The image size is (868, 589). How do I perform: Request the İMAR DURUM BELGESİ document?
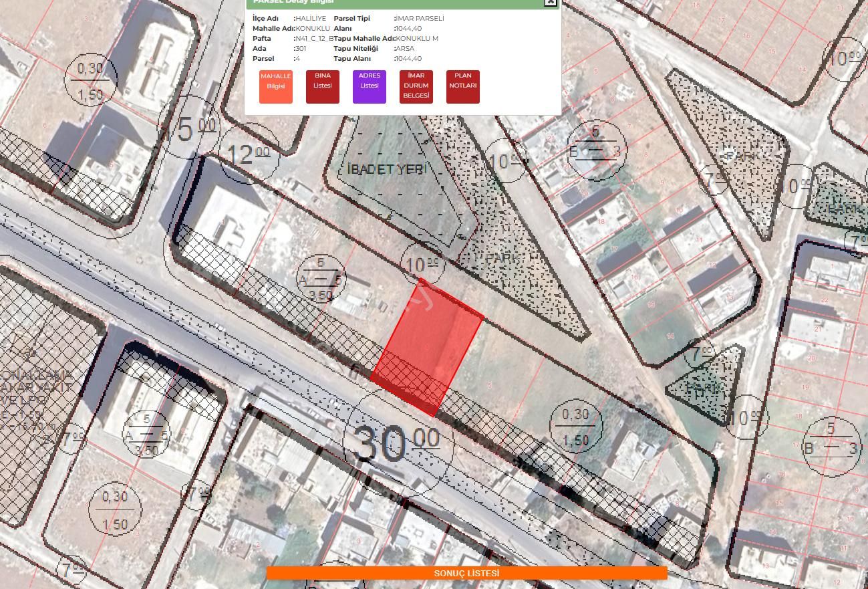point(416,86)
